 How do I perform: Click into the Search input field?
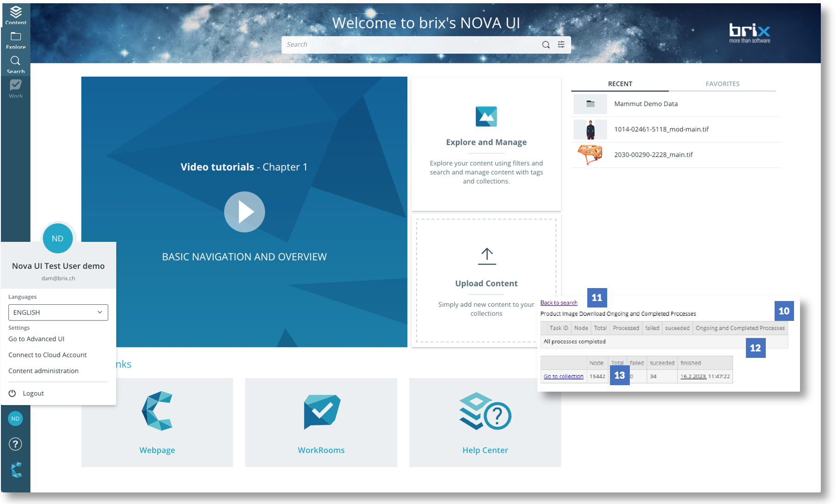click(x=412, y=45)
